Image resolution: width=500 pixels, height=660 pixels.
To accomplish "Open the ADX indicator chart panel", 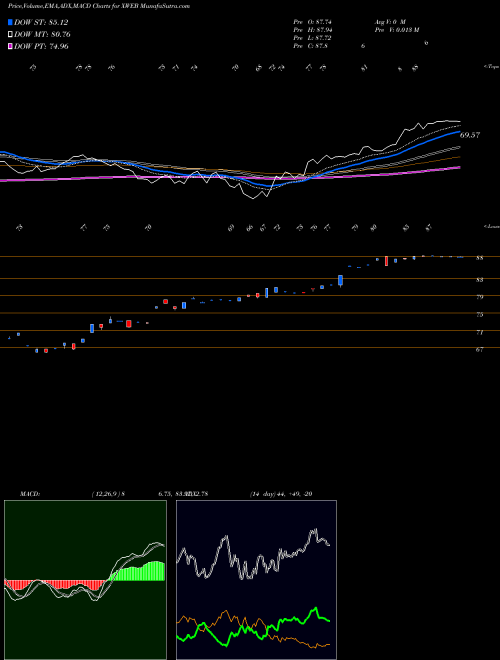I will point(256,580).
